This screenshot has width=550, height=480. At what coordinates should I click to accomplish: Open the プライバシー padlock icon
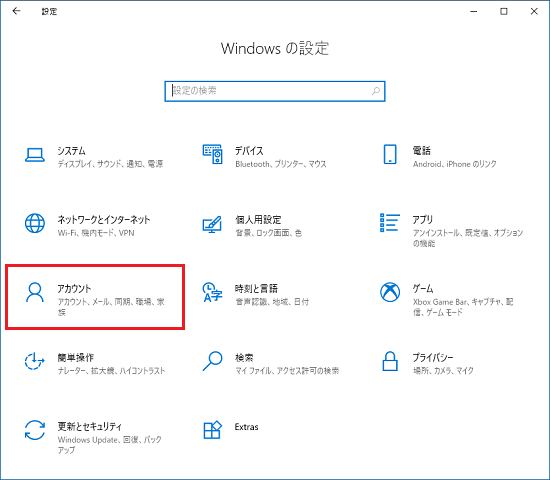click(x=390, y=361)
